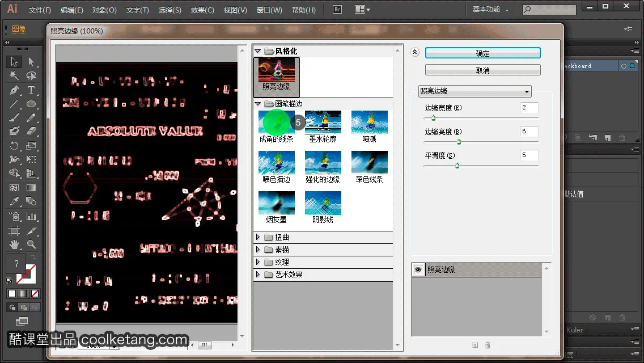
Task: Select the Type tool
Action: pos(31,90)
